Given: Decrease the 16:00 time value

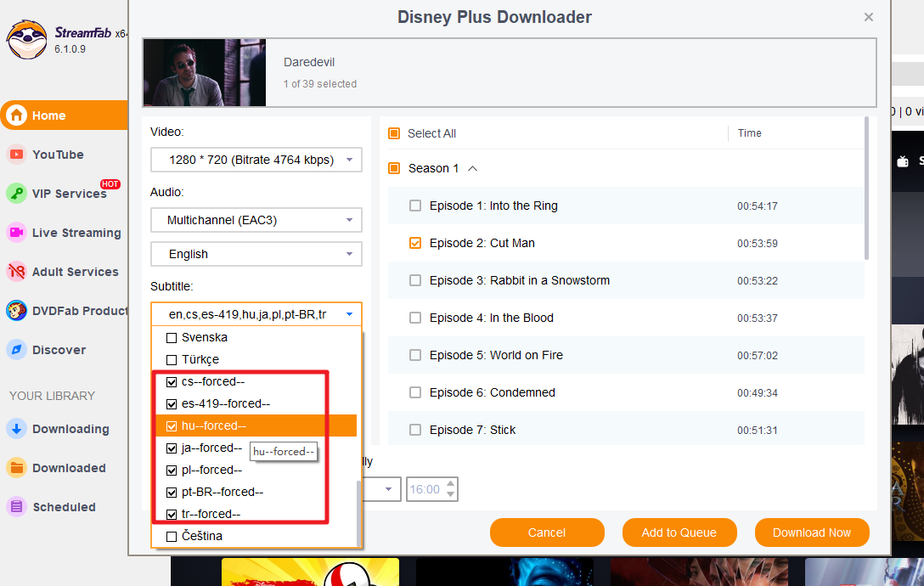Looking at the screenshot, I should (x=451, y=494).
